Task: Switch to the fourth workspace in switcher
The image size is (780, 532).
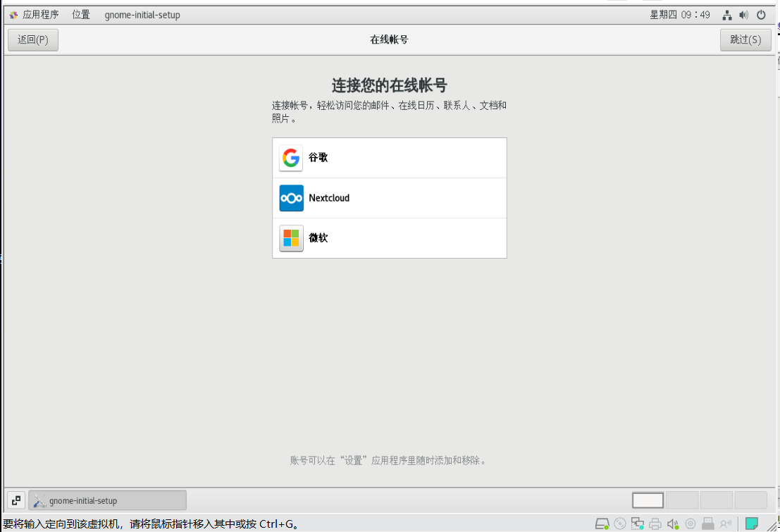Action: tap(750, 500)
